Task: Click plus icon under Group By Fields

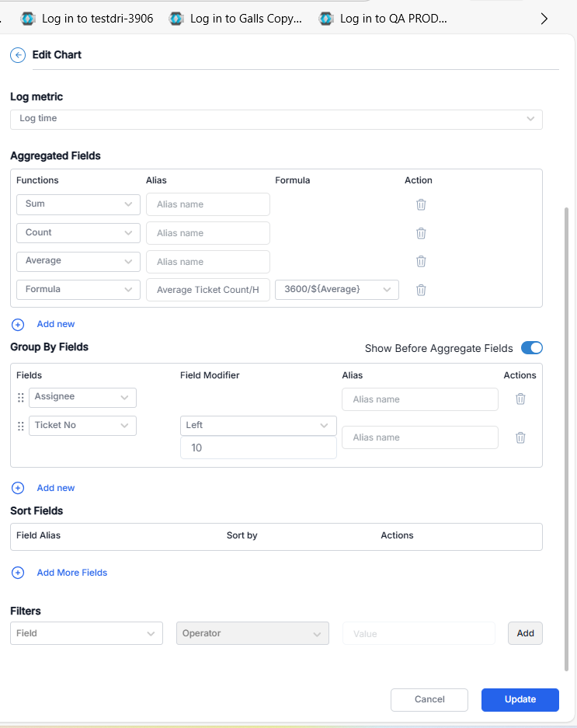Action: click(x=18, y=488)
